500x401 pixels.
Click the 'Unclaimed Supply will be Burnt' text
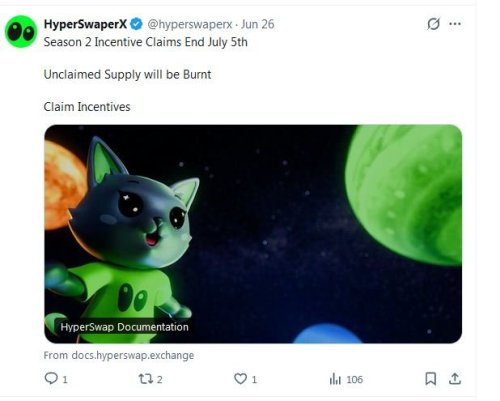tap(127, 74)
